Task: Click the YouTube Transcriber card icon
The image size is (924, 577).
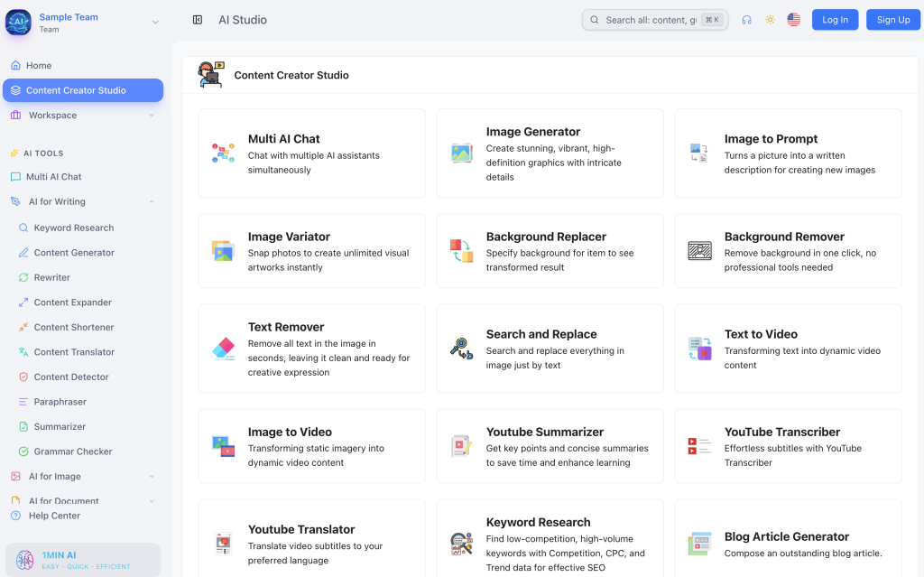Action: [699, 446]
